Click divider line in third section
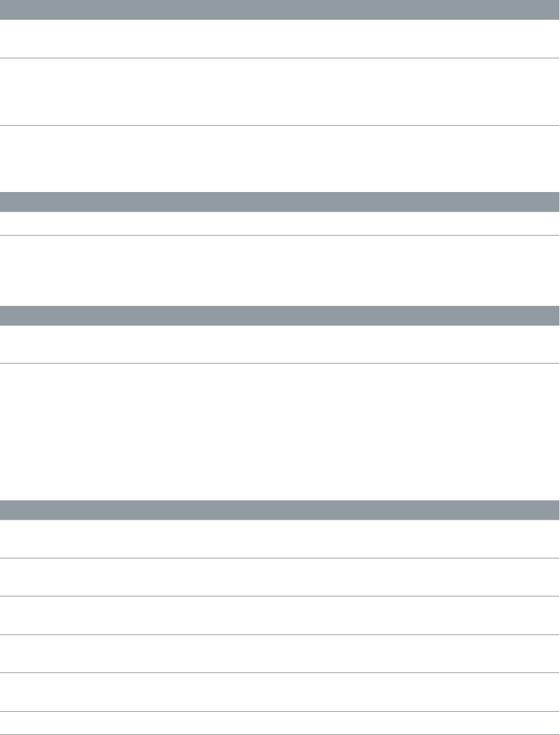The width and height of the screenshot is (560, 735). pyautogui.click(x=280, y=363)
